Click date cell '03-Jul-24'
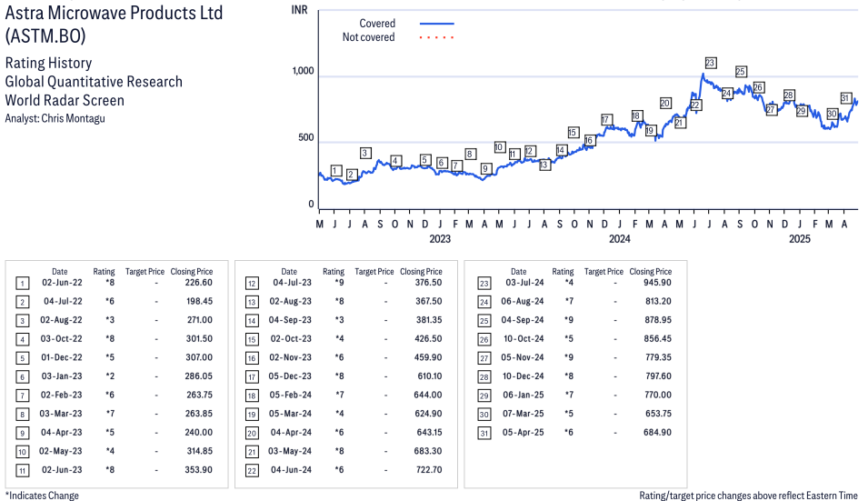Image resolution: width=868 pixels, height=501 pixels. pyautogui.click(x=524, y=283)
